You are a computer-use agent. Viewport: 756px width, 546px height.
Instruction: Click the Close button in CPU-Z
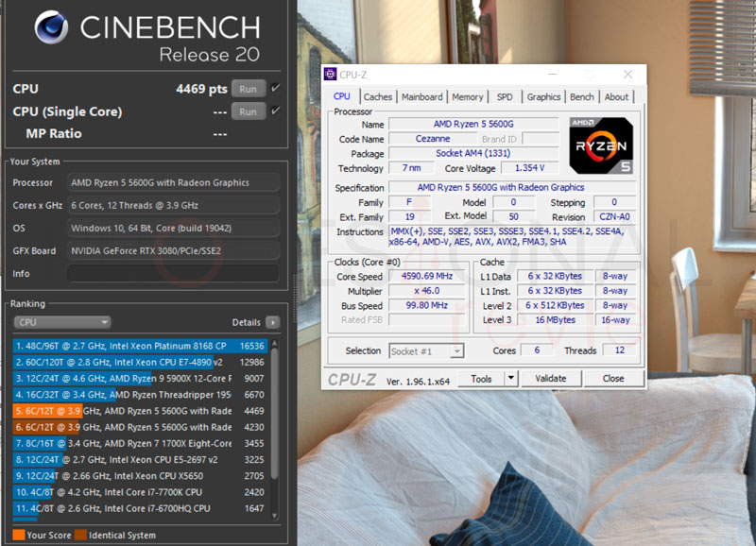pyautogui.click(x=613, y=378)
